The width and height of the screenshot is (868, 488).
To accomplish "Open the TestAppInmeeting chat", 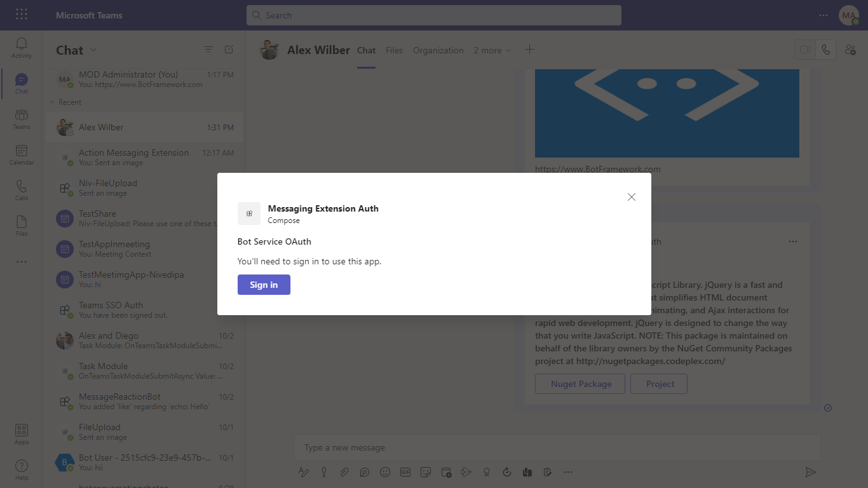I will tap(144, 249).
